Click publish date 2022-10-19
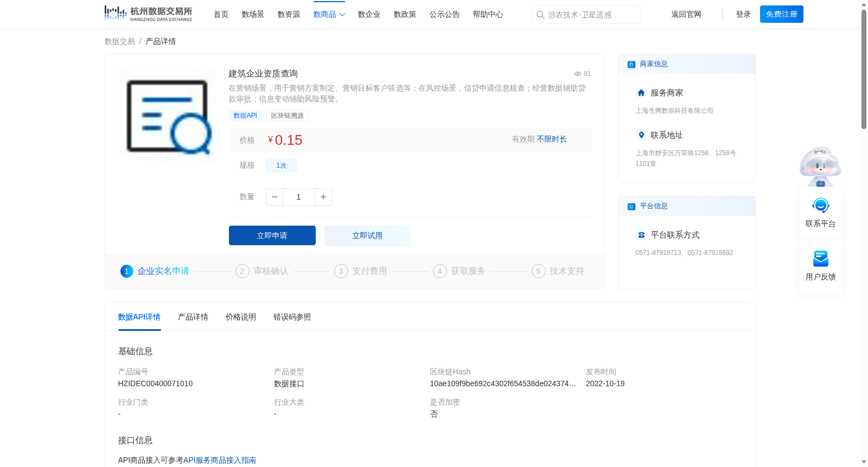Screen dimensions: 868x467 pyautogui.click(x=605, y=383)
